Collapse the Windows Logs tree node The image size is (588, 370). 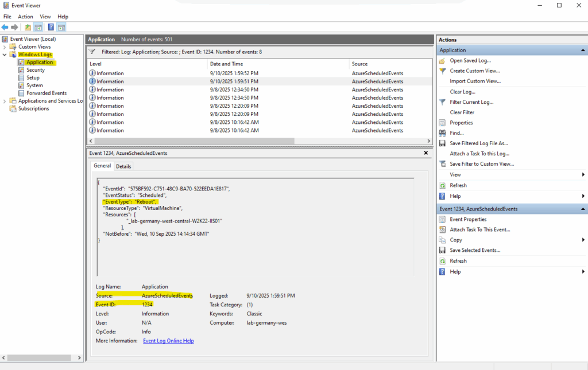point(5,54)
